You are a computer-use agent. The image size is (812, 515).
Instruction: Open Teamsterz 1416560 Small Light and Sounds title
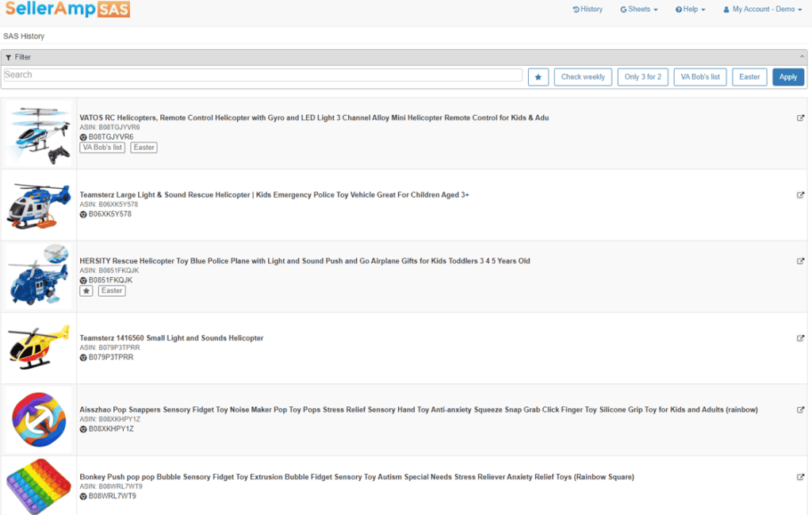click(x=171, y=338)
